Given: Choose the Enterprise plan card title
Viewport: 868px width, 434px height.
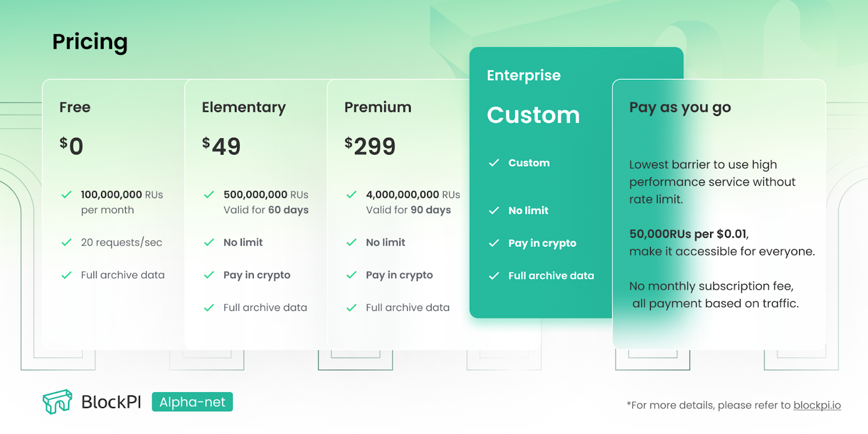Looking at the screenshot, I should coord(524,75).
